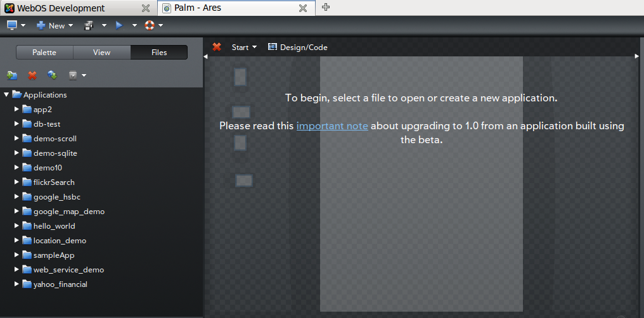Click the floppy disks save-all icon
The image size is (644, 318).
(89, 25)
